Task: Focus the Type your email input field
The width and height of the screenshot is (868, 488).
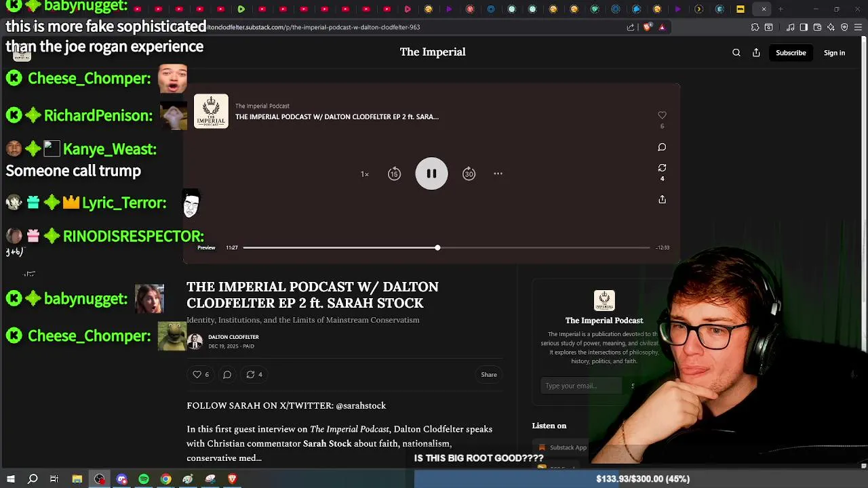Action: pyautogui.click(x=580, y=386)
